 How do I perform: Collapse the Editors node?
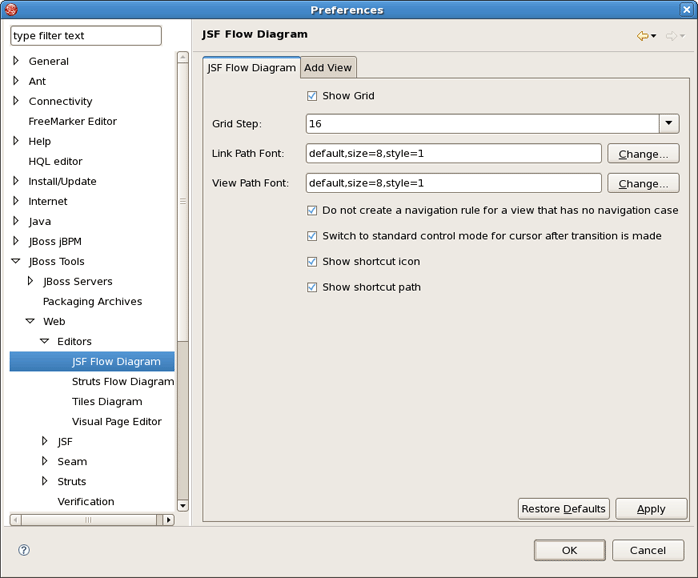tap(45, 341)
